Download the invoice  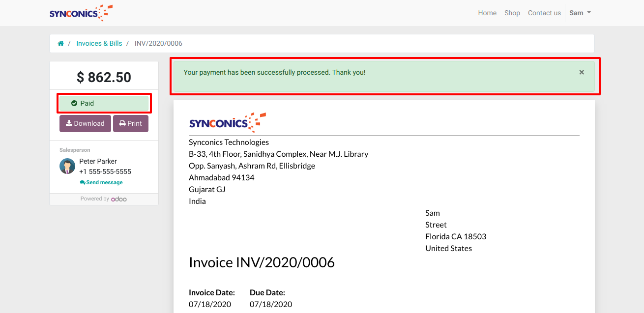click(85, 124)
